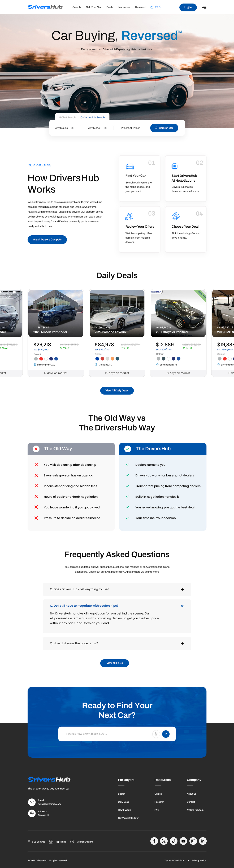This screenshot has width=234, height=868.
Task: Collapse the 'Do I still have to negotiate' answer
Action: click(x=182, y=606)
